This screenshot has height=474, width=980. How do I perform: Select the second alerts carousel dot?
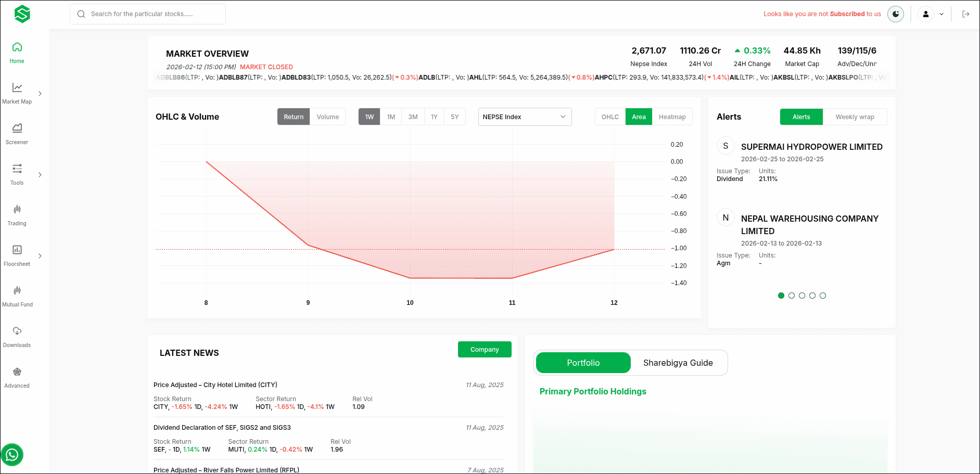click(791, 296)
